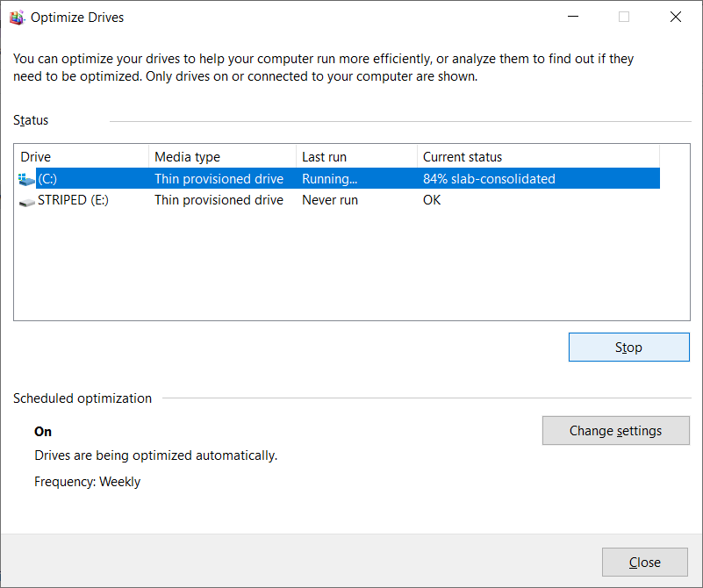Click the OK status for STRIPED drive
Image resolution: width=703 pixels, height=588 pixels.
tap(432, 200)
